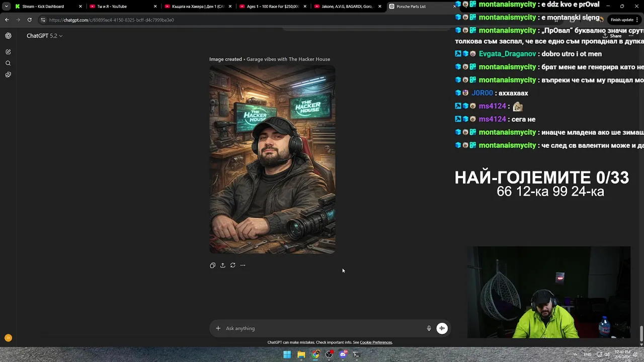
Task: Switch to Jakone, A.V.G, BAGARDI tab
Action: tap(347, 7)
